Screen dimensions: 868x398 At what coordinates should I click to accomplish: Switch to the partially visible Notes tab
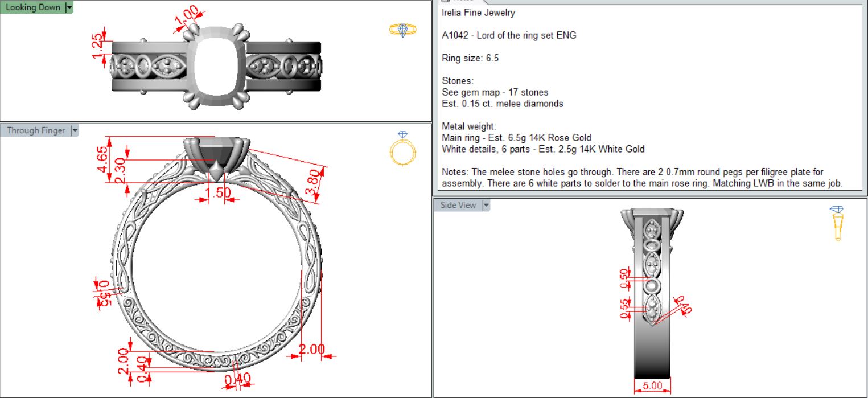click(460, 2)
